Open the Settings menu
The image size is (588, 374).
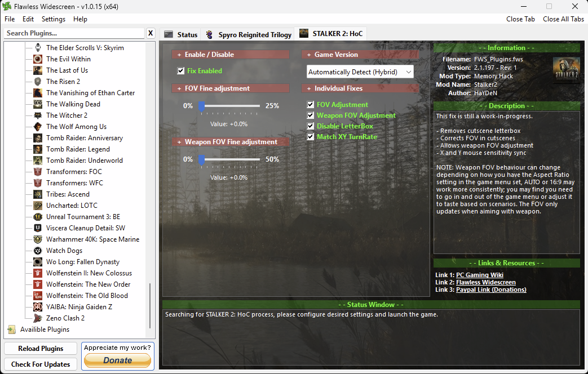(x=53, y=19)
